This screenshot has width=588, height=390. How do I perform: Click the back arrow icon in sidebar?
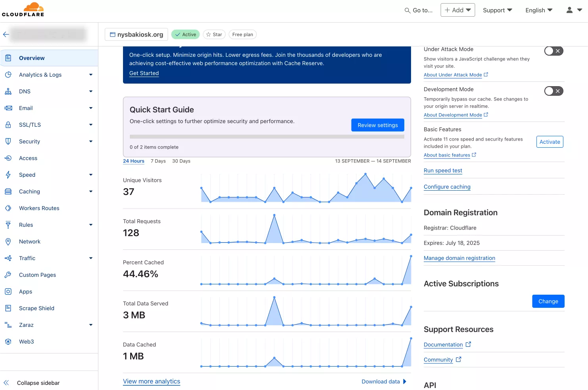(x=6, y=35)
